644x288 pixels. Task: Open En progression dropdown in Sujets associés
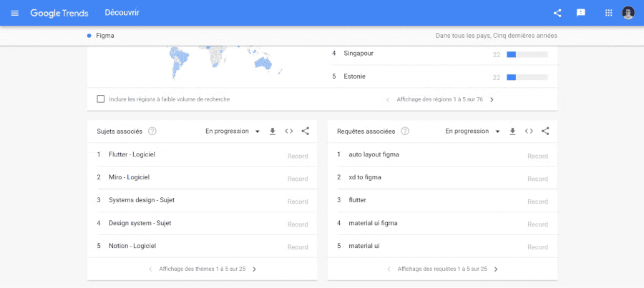(233, 131)
